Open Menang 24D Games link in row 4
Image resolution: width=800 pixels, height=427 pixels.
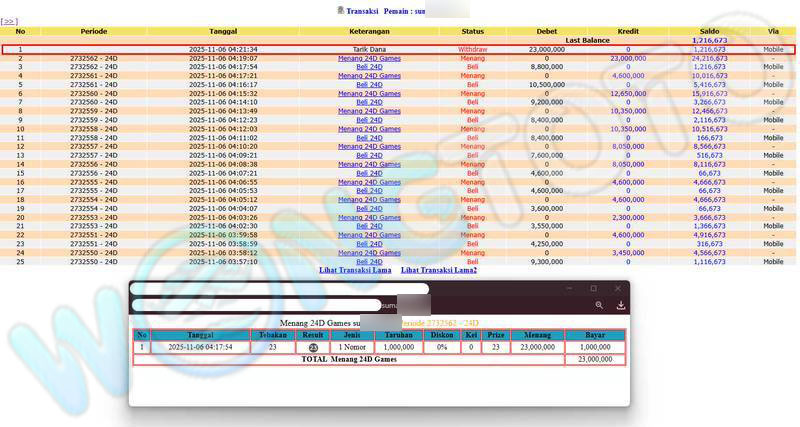pos(369,76)
